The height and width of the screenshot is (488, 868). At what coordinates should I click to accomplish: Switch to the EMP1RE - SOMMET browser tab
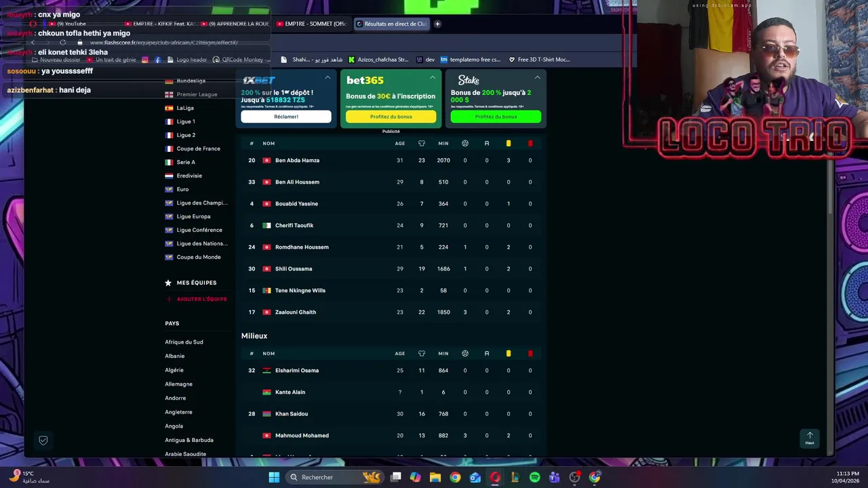[311, 24]
